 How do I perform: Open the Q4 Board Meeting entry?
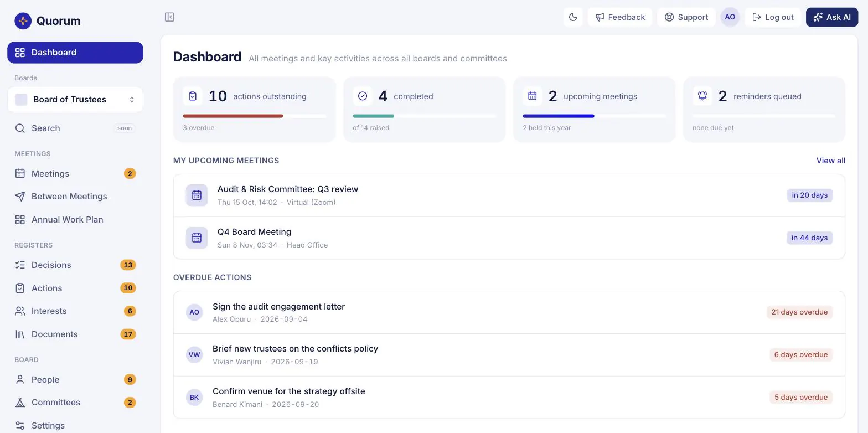click(509, 238)
